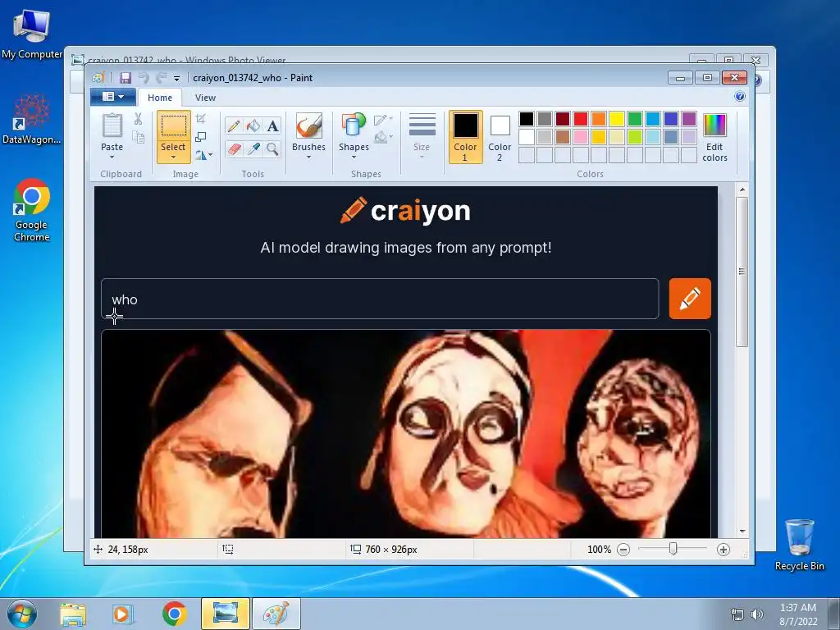The width and height of the screenshot is (840, 630).
Task: Open the shape Fill dropdown
Action: tap(383, 138)
